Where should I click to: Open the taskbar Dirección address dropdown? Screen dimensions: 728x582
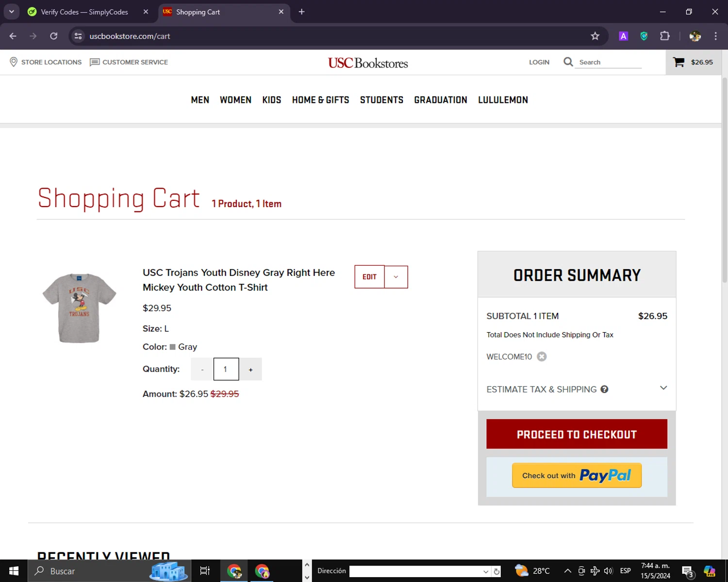pos(485,571)
